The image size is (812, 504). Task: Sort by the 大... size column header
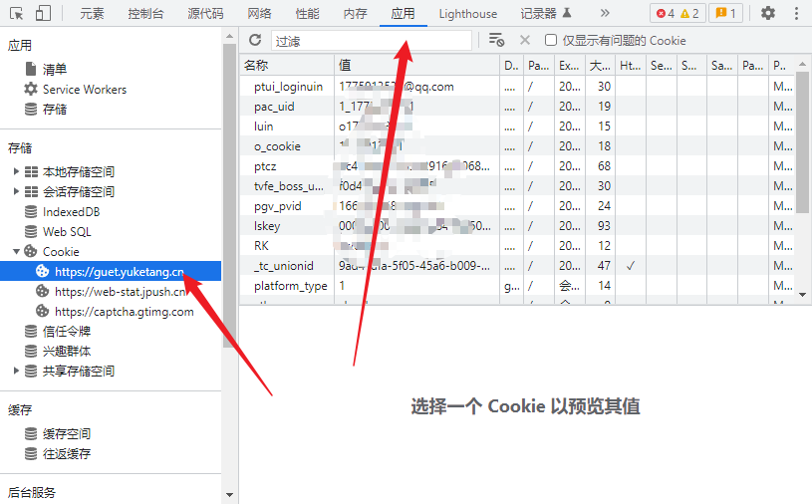point(600,65)
